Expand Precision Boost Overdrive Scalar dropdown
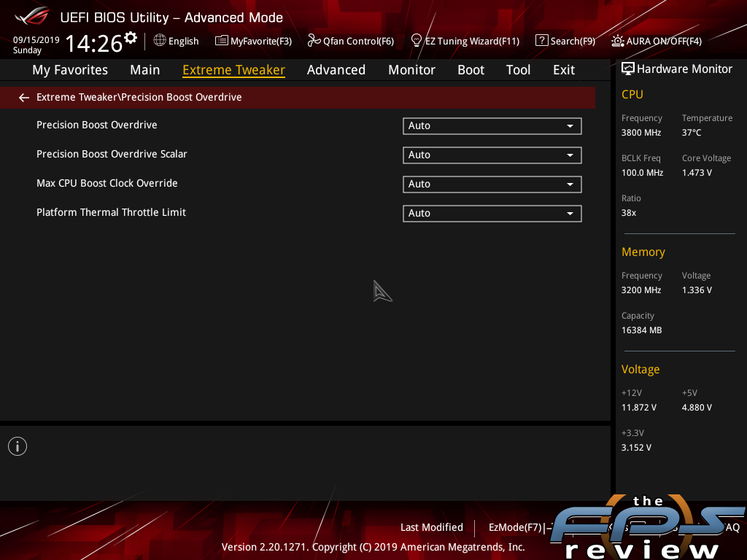The image size is (747, 560). [x=492, y=155]
